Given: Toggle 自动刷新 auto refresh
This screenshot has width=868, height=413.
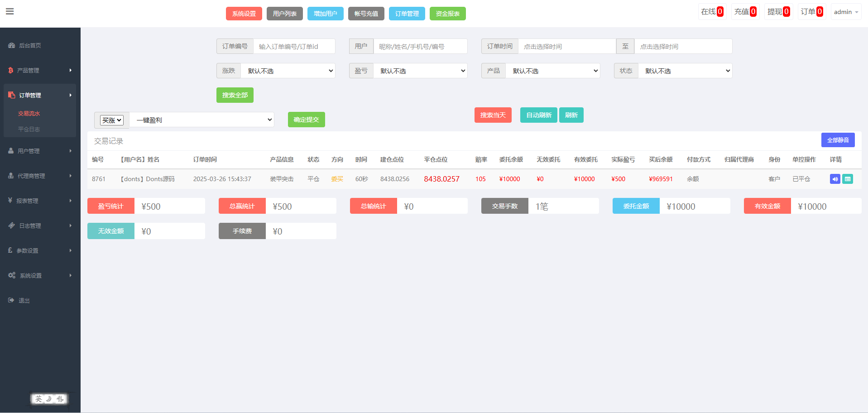Looking at the screenshot, I should point(538,115).
